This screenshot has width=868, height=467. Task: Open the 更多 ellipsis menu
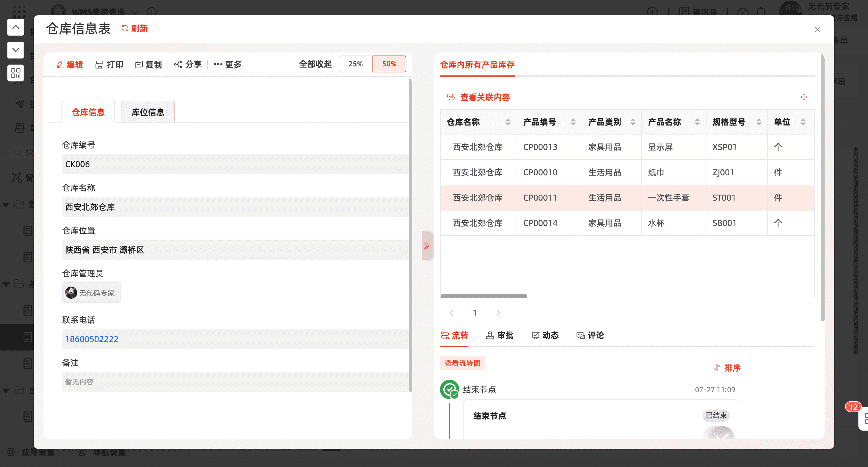tap(218, 64)
